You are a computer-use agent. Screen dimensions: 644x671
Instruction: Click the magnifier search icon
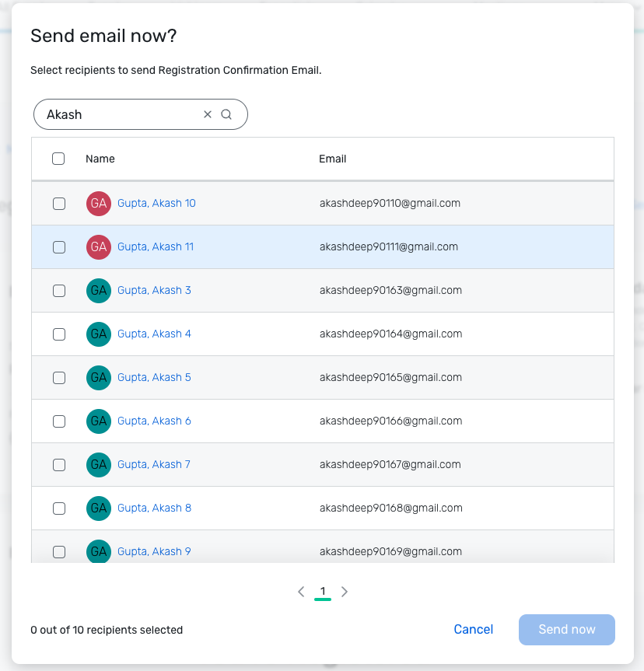[x=226, y=114]
